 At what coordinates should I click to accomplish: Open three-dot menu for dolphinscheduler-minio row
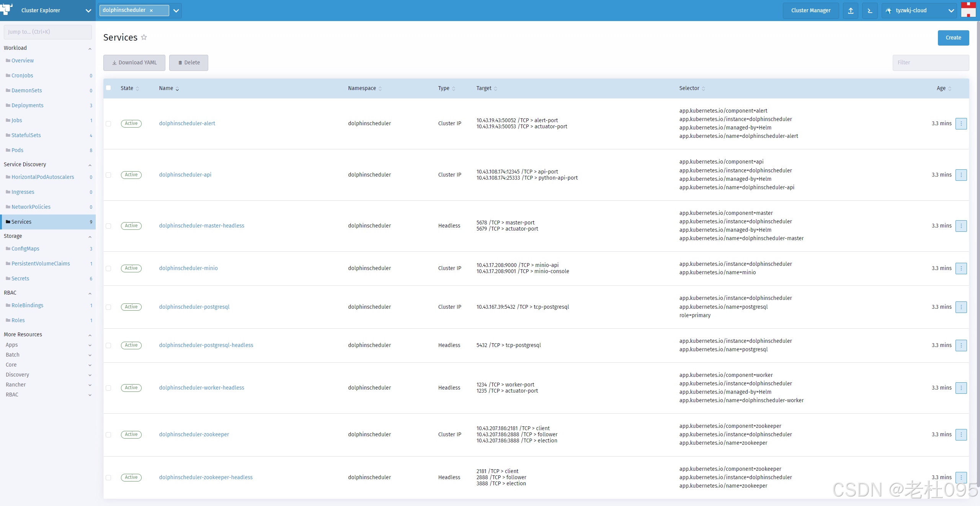coord(961,268)
